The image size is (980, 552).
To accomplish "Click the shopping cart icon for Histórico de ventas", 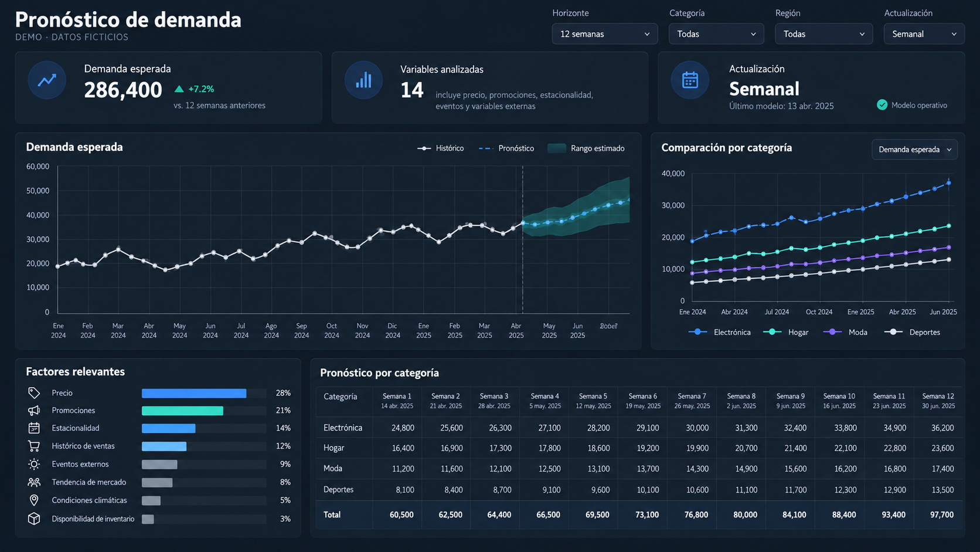I will pos(34,446).
